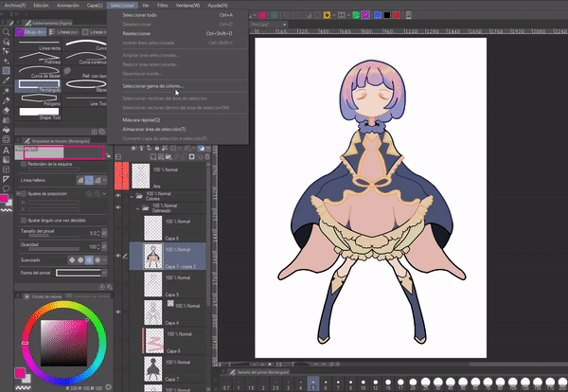Select the Ruler triangle tool
Screen dimensions: 568x392
pos(6,179)
